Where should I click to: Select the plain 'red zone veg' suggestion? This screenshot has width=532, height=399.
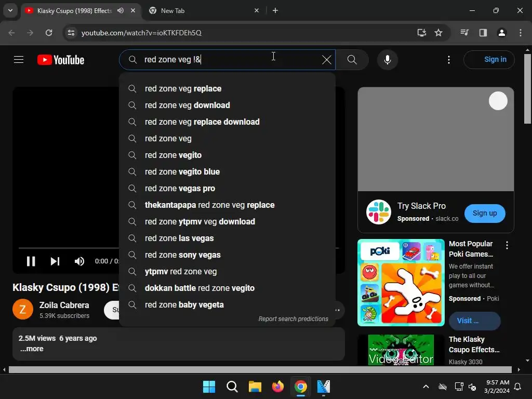228,138
